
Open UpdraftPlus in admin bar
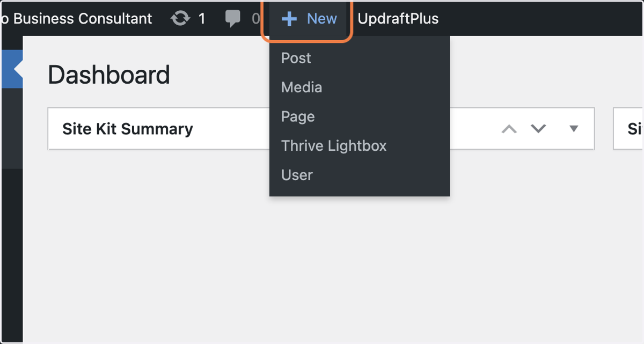click(398, 19)
